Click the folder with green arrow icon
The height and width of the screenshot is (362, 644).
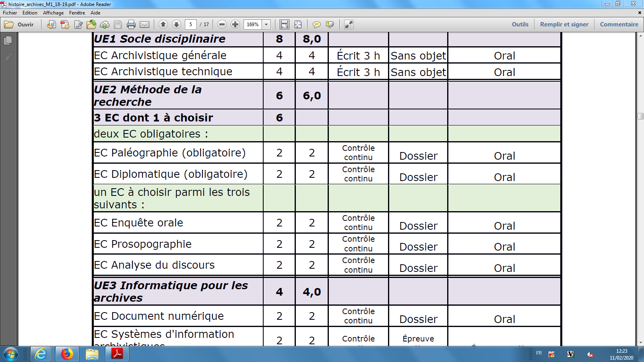(91, 25)
